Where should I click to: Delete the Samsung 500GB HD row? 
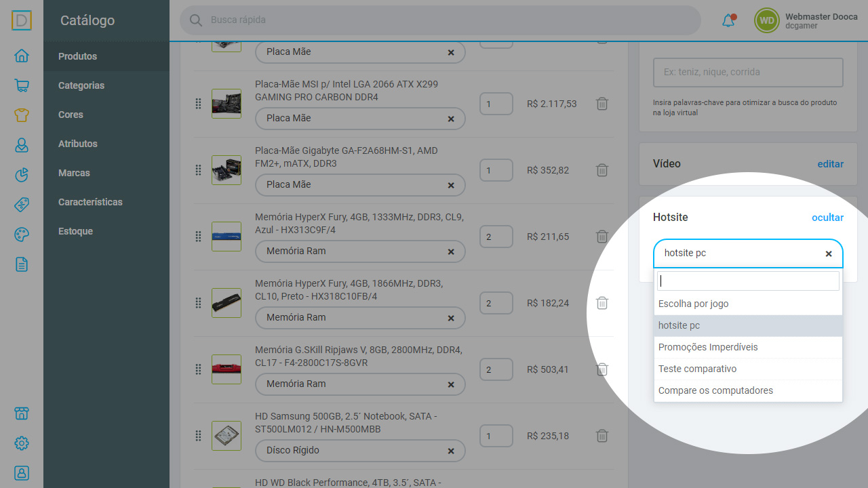click(x=601, y=436)
